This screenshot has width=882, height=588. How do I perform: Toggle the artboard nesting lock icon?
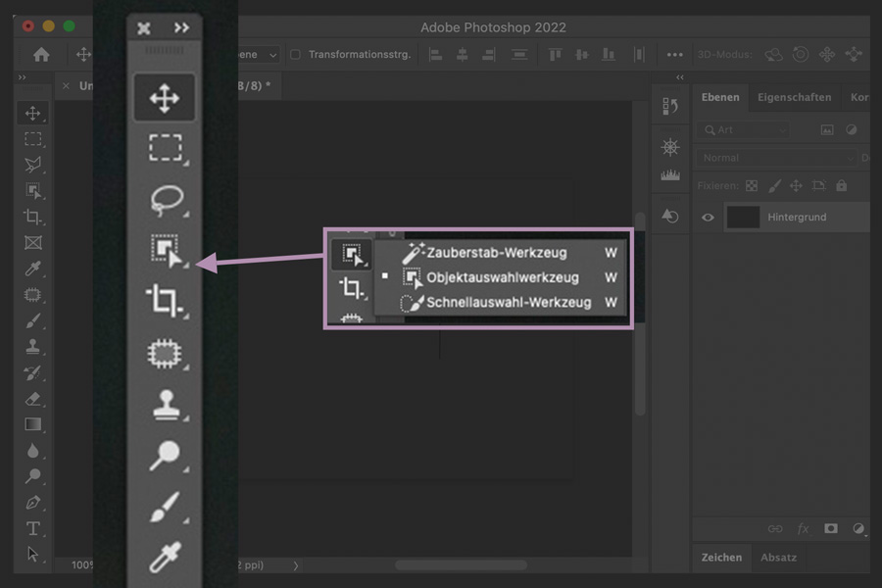(x=819, y=185)
